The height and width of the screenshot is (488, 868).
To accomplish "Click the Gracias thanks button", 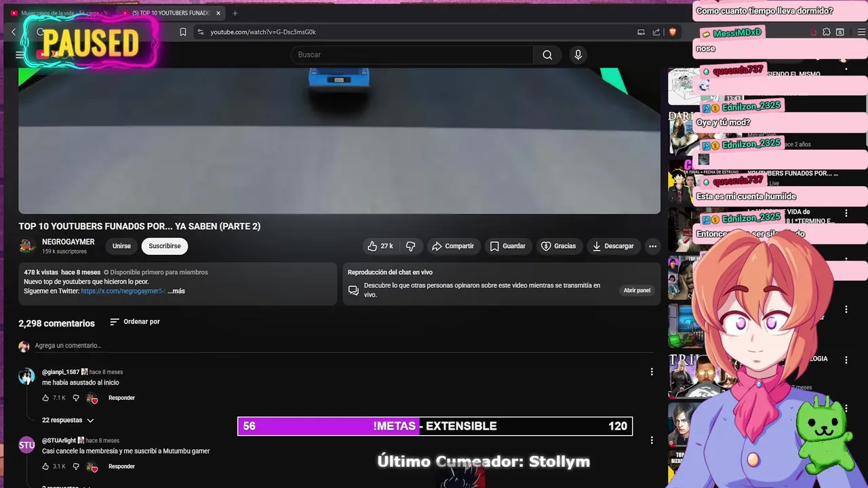I will (558, 246).
